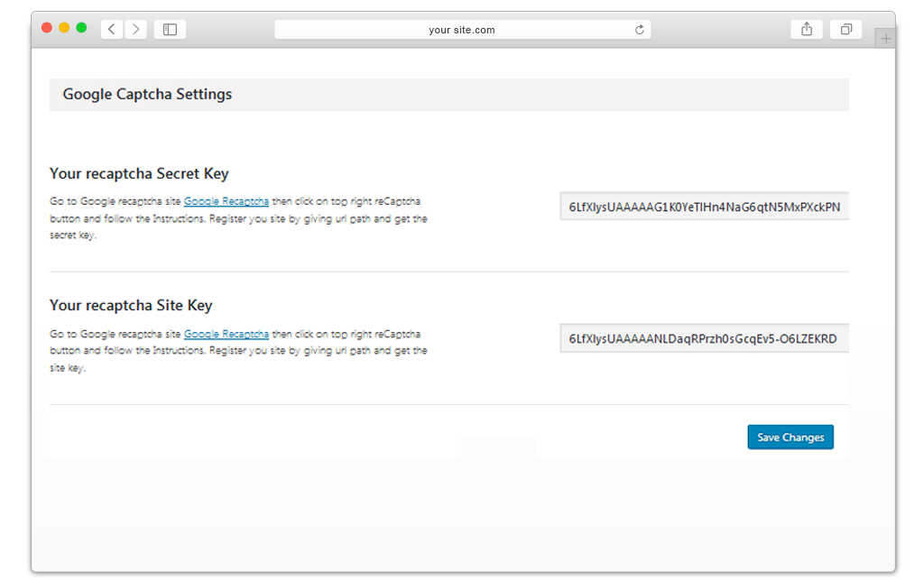Minimize the window with the yellow button
Screen dimensions: 924x580
coord(64,28)
